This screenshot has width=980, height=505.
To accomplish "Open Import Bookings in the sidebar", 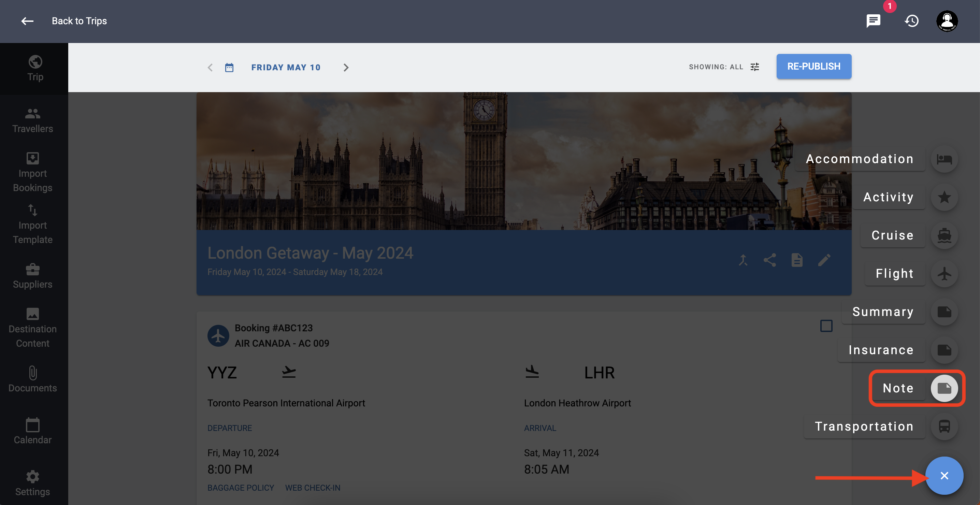I will (33, 172).
